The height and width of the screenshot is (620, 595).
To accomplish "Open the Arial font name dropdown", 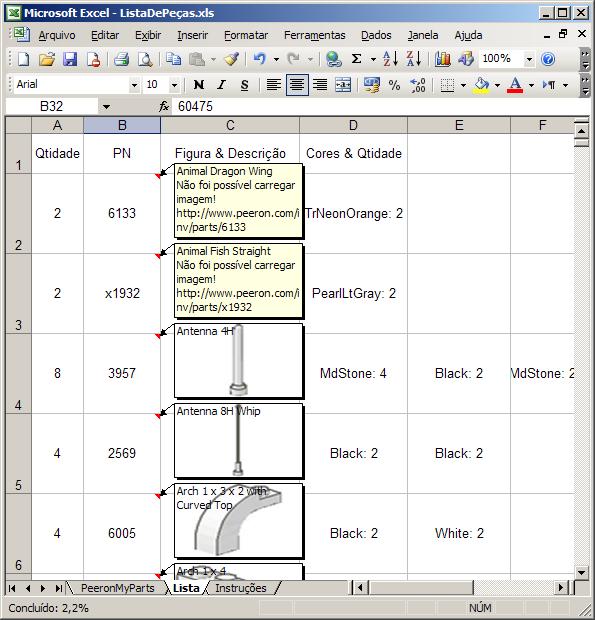I will (x=134, y=85).
